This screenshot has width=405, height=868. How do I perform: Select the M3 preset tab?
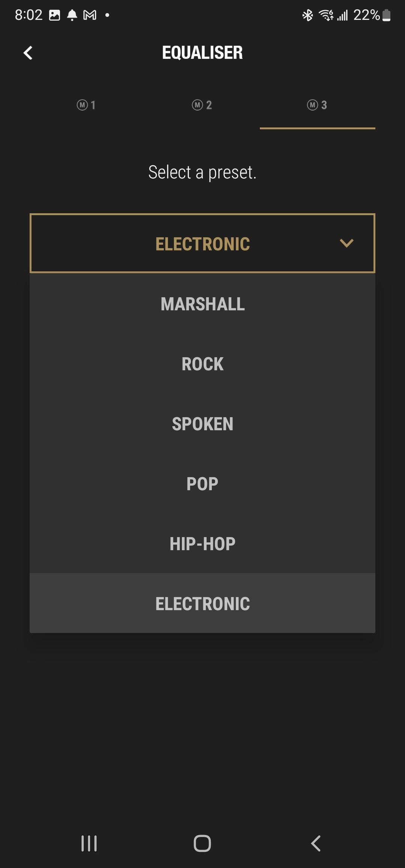(317, 105)
